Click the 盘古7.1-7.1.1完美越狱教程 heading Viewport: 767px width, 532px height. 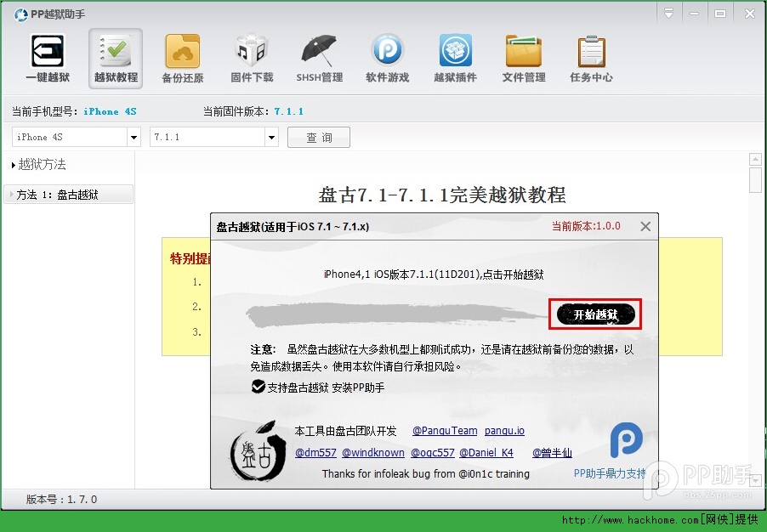(442, 195)
